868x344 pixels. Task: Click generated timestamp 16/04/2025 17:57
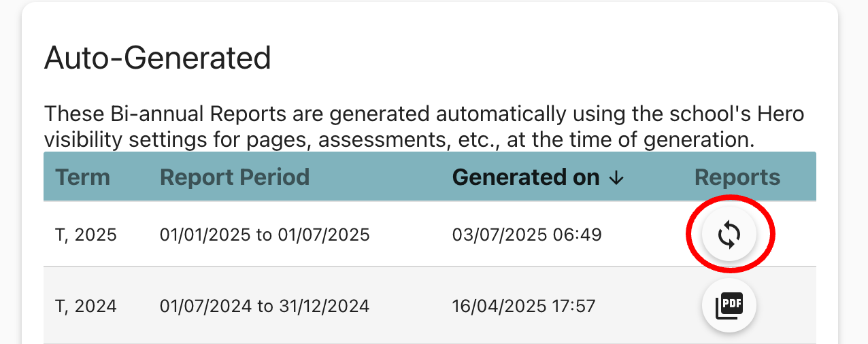[523, 307]
